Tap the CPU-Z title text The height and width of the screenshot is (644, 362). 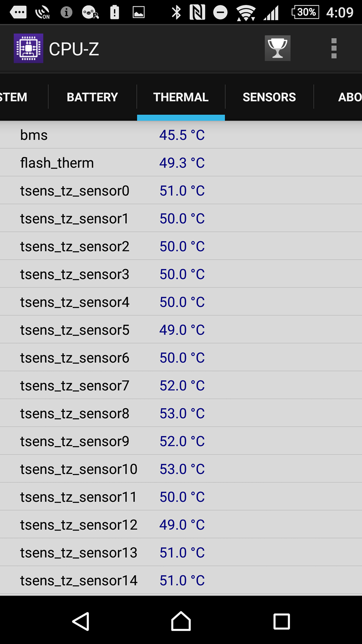(x=74, y=49)
